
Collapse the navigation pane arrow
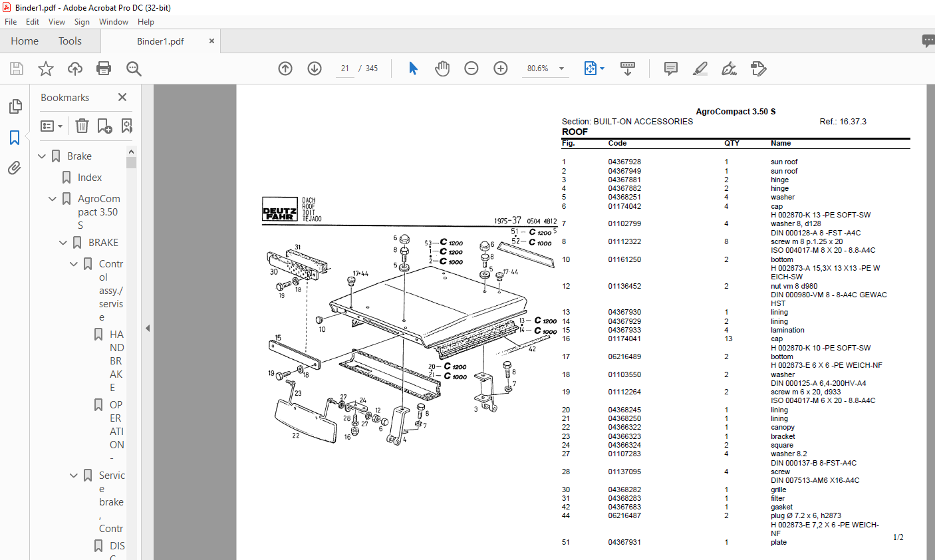[148, 328]
